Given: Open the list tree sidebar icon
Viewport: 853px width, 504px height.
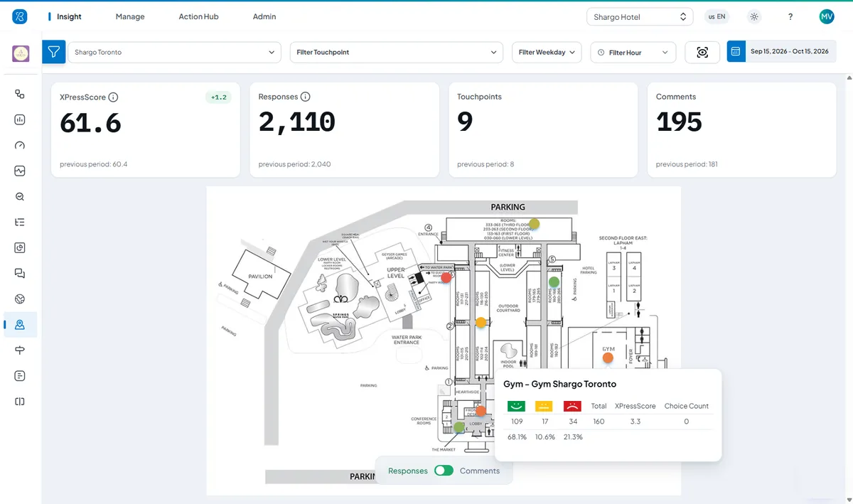Looking at the screenshot, I should 20,222.
